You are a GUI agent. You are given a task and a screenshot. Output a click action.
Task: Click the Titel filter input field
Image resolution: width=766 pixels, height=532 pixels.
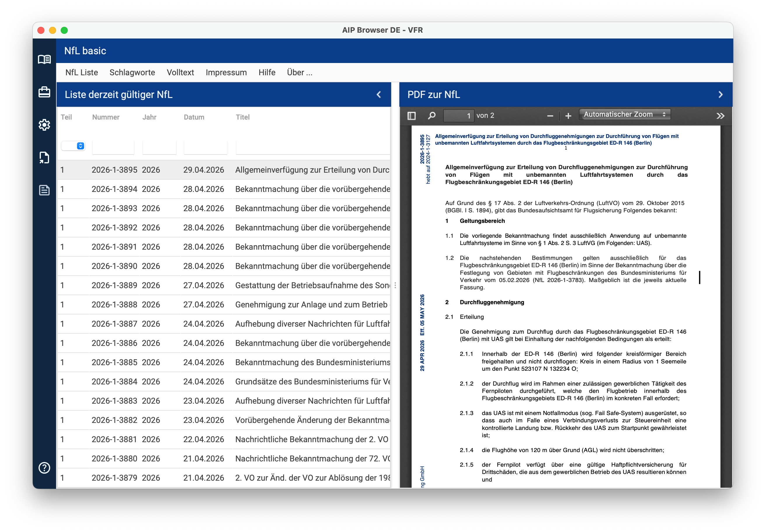(x=313, y=147)
